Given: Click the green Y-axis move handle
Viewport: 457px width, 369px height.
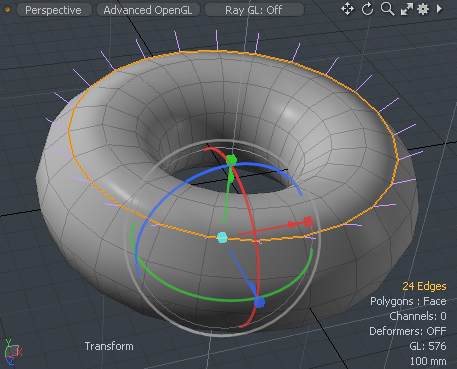Looking at the screenshot, I should [x=231, y=160].
